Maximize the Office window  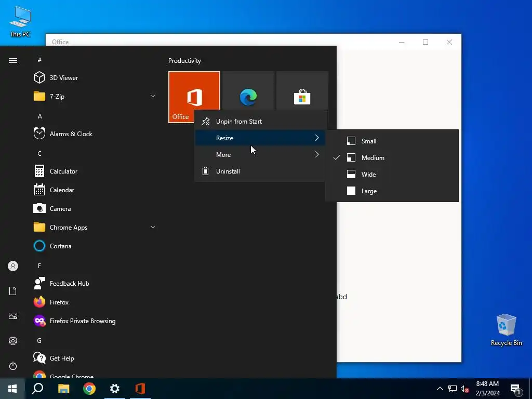(425, 42)
